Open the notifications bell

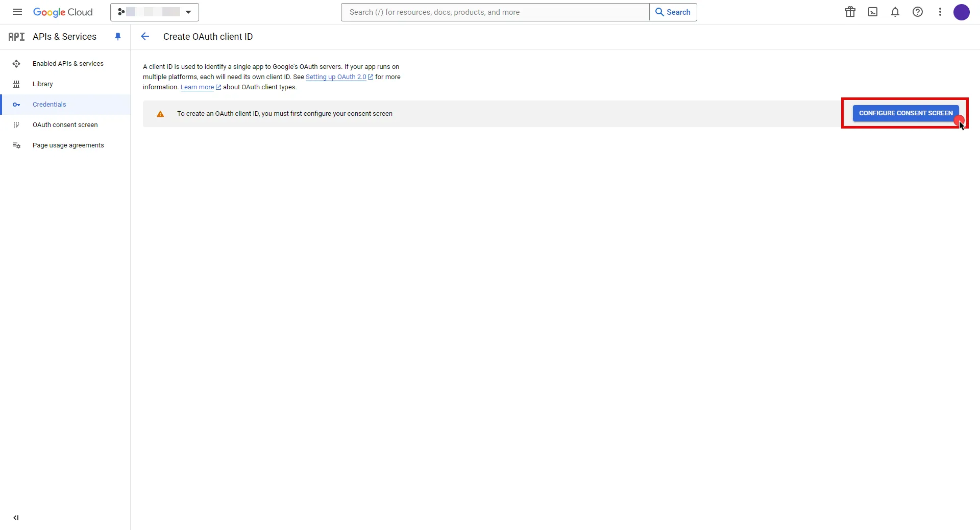(895, 12)
